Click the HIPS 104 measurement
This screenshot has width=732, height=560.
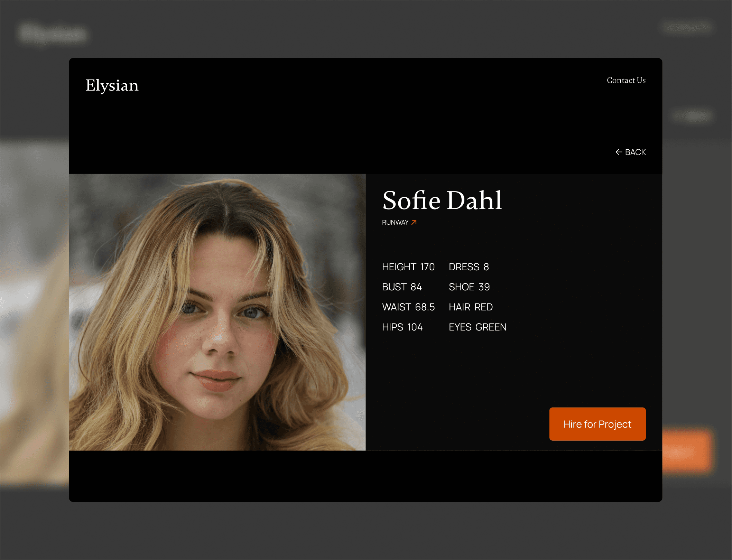(402, 327)
